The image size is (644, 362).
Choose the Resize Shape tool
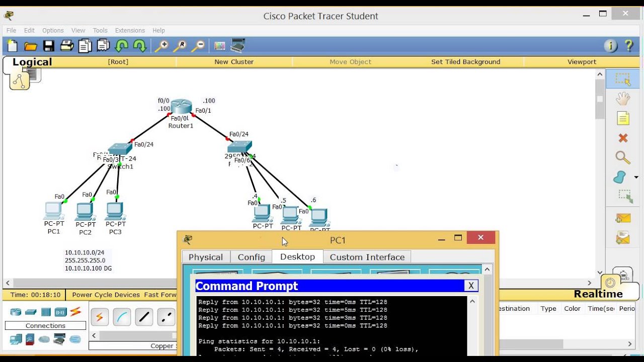(x=625, y=196)
